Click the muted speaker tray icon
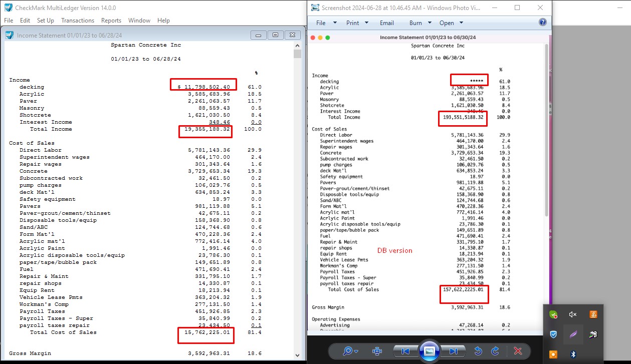The width and height of the screenshot is (631, 364). pos(573,314)
